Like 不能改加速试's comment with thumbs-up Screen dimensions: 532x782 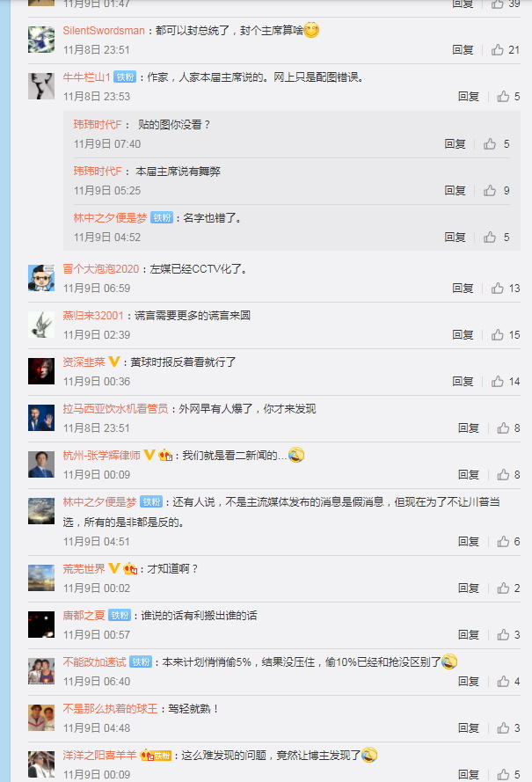(503, 681)
